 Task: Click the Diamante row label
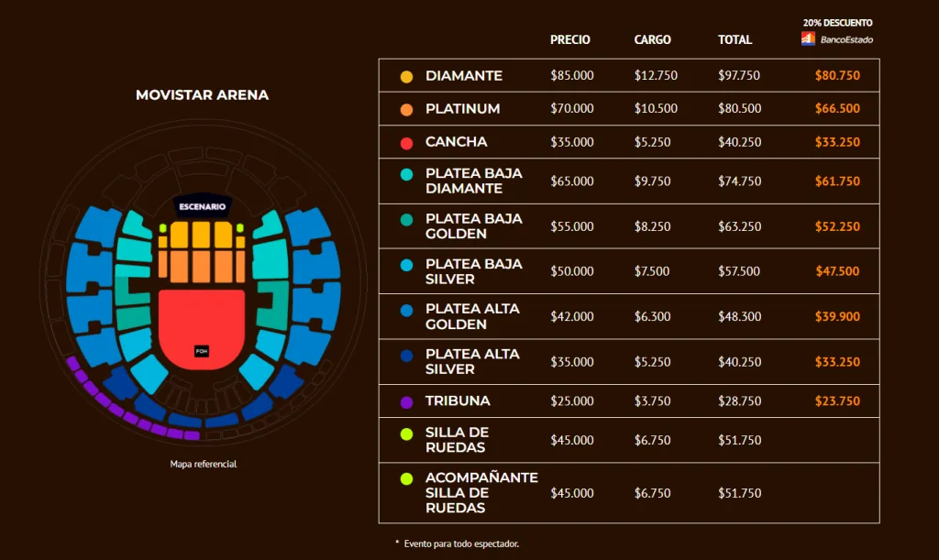(x=464, y=76)
